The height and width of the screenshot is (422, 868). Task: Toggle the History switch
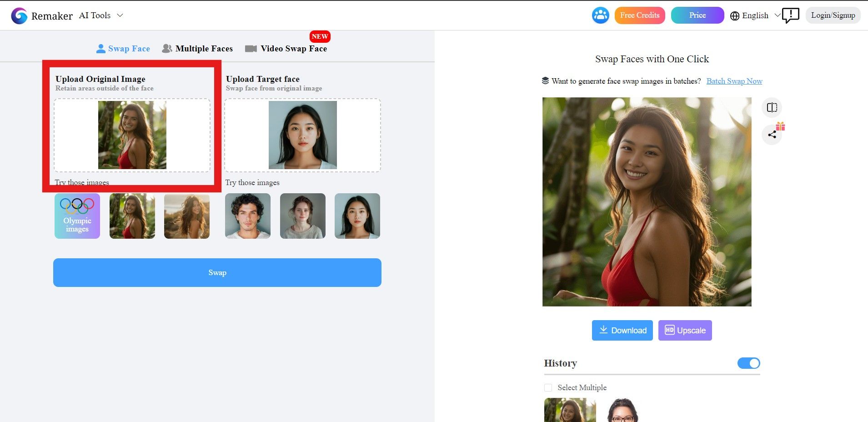click(749, 363)
